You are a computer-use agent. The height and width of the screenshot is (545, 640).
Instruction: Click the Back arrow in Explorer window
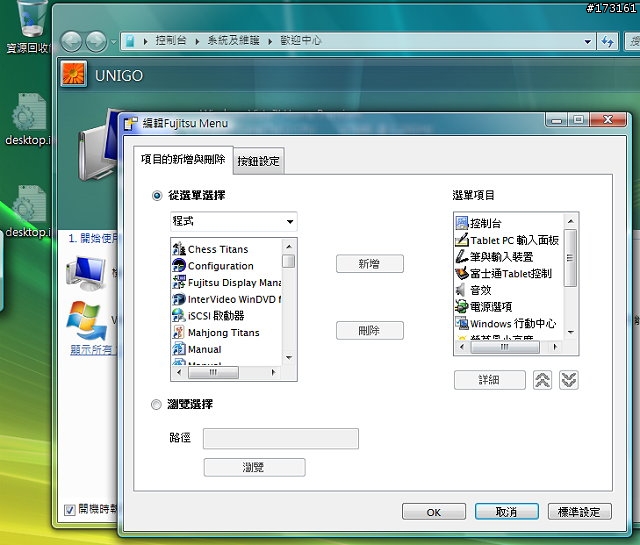coord(71,42)
